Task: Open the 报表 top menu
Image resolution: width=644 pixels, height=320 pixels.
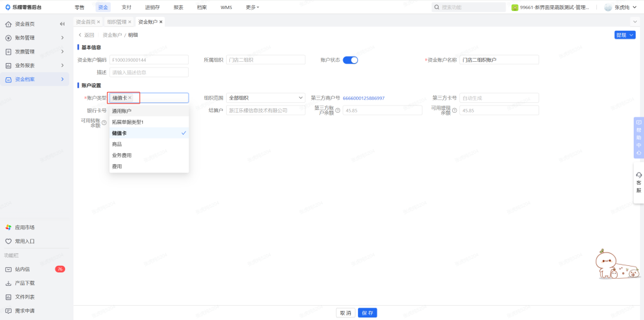Action: pos(178,7)
